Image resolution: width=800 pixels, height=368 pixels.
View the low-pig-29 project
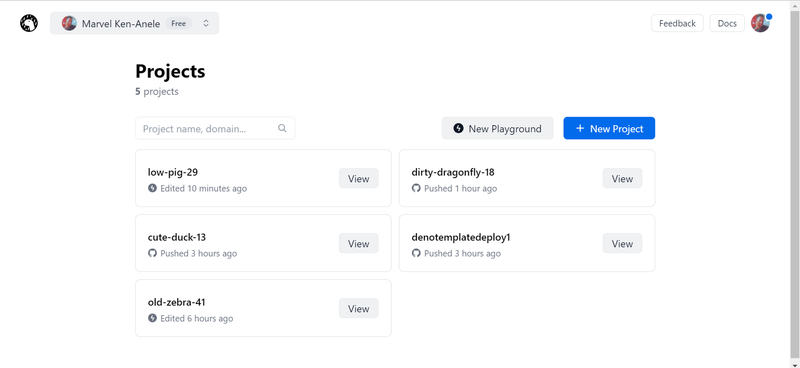(x=359, y=178)
